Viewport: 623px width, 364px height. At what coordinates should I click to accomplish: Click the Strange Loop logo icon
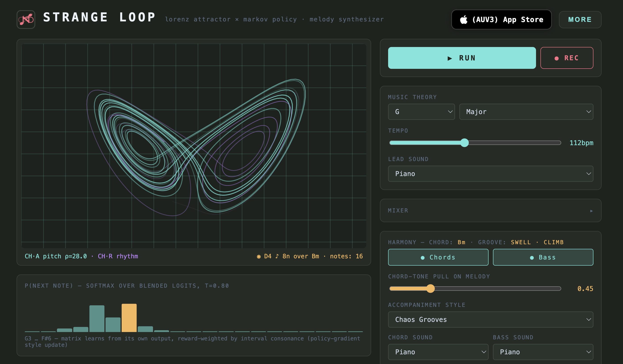[x=26, y=19]
